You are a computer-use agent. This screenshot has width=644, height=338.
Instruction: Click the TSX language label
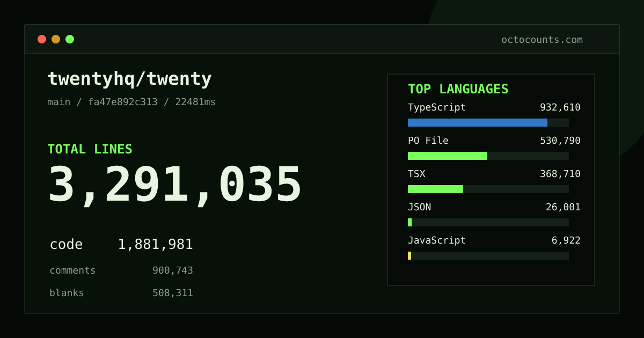[x=416, y=174]
